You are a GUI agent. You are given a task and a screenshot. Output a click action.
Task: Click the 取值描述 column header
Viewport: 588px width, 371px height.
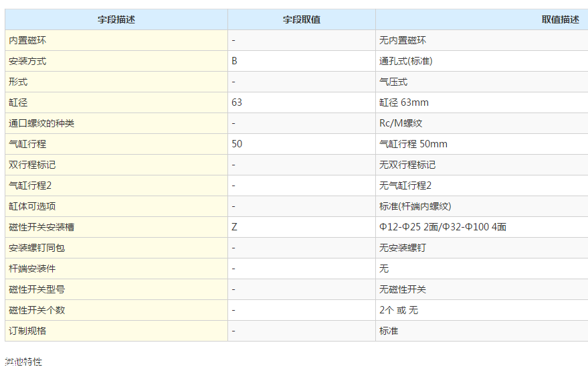(560, 19)
